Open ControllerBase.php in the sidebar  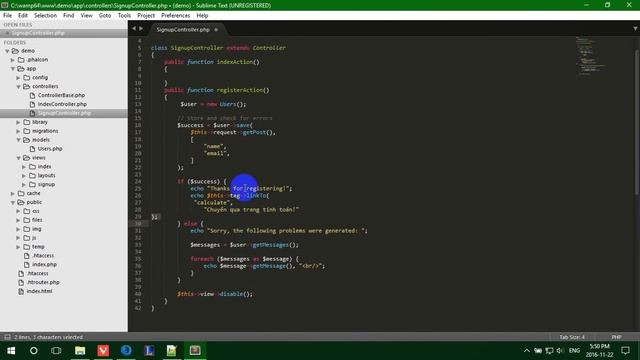coord(61,95)
